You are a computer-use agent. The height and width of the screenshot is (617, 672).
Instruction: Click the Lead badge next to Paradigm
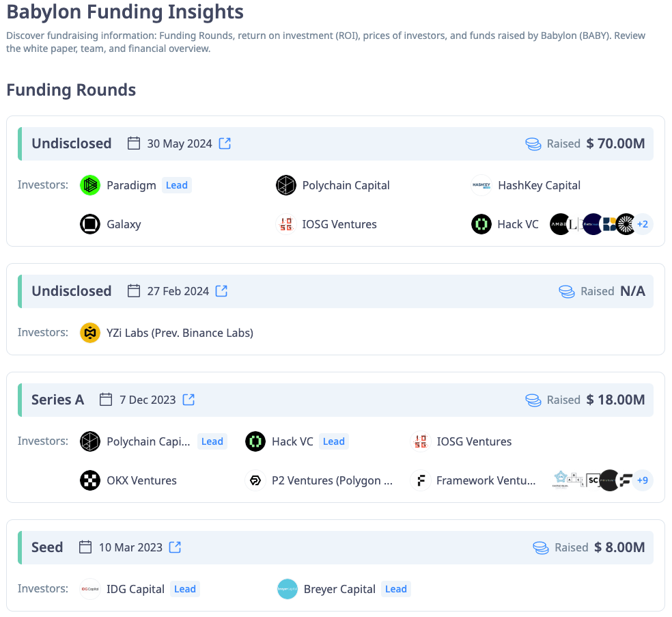coord(177,184)
